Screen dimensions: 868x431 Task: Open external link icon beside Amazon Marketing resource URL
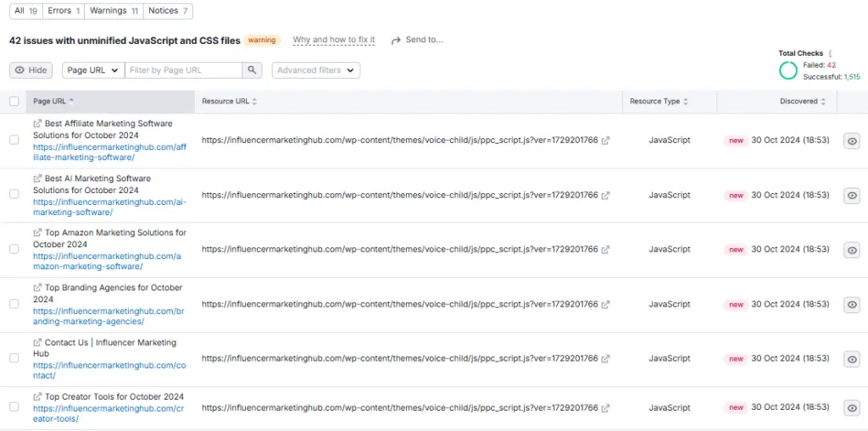605,250
